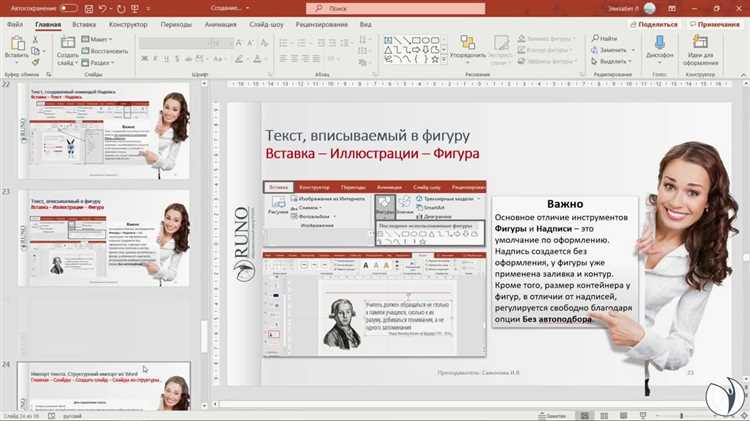
Task: Click the text highlight color icon
Action: 239,59
